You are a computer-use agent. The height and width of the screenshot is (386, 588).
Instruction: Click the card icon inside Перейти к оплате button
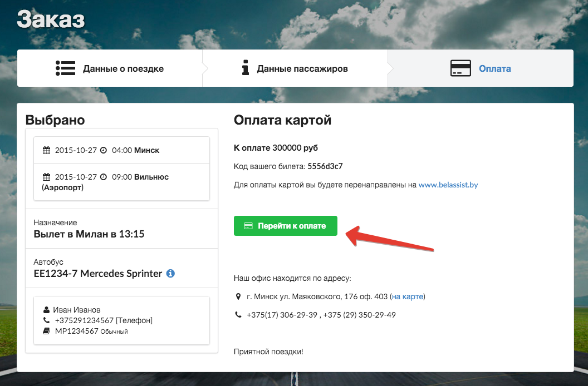click(248, 226)
